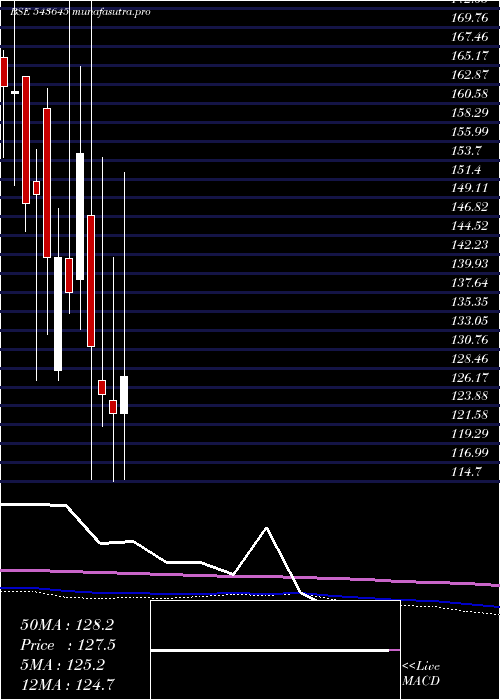Click the 137.64 price axis label

pos(470,283)
